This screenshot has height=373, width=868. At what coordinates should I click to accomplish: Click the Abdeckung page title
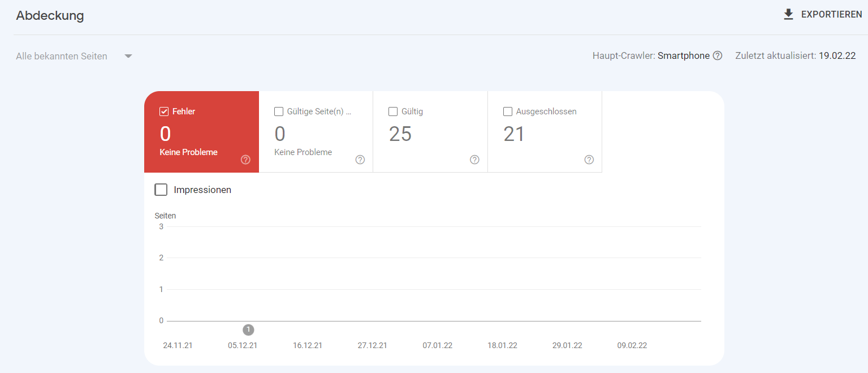(x=50, y=16)
